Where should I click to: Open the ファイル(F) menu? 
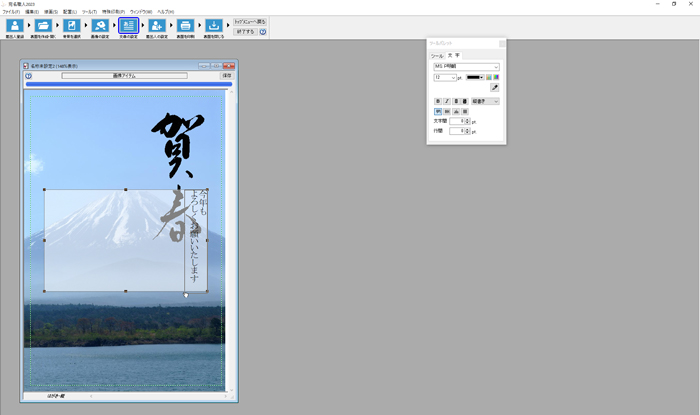10,11
